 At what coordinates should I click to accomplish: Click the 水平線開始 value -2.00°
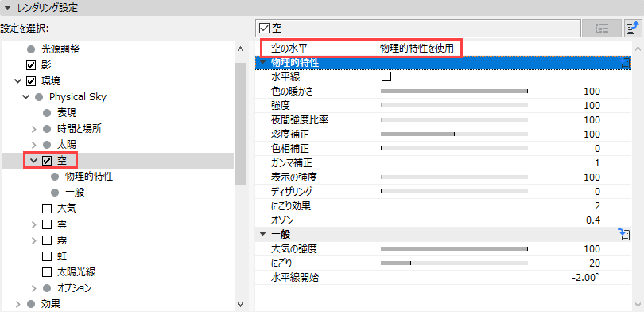point(585,278)
